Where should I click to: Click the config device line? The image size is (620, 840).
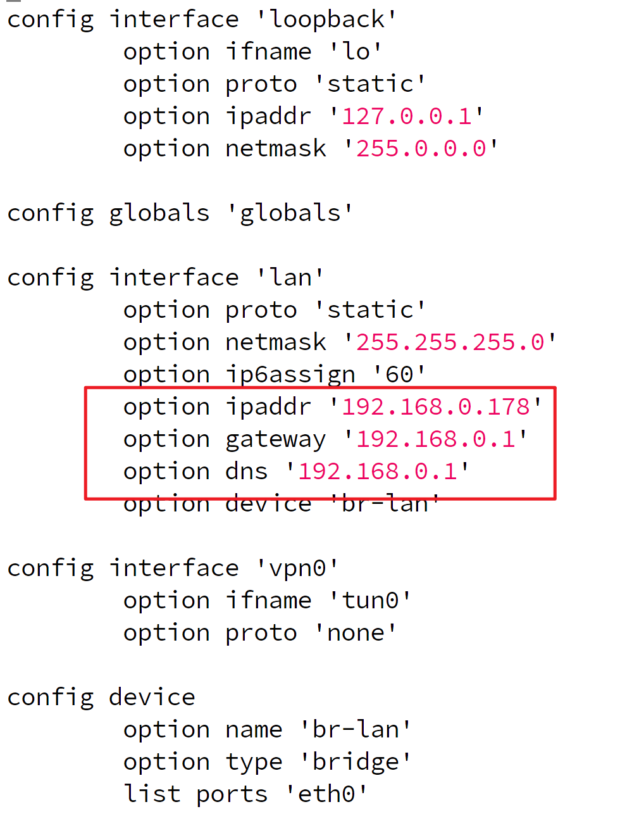tap(101, 698)
